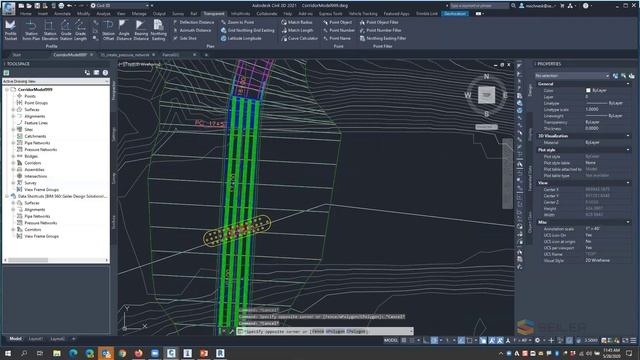Click Grid Northing Grid Easting command

point(247,30)
